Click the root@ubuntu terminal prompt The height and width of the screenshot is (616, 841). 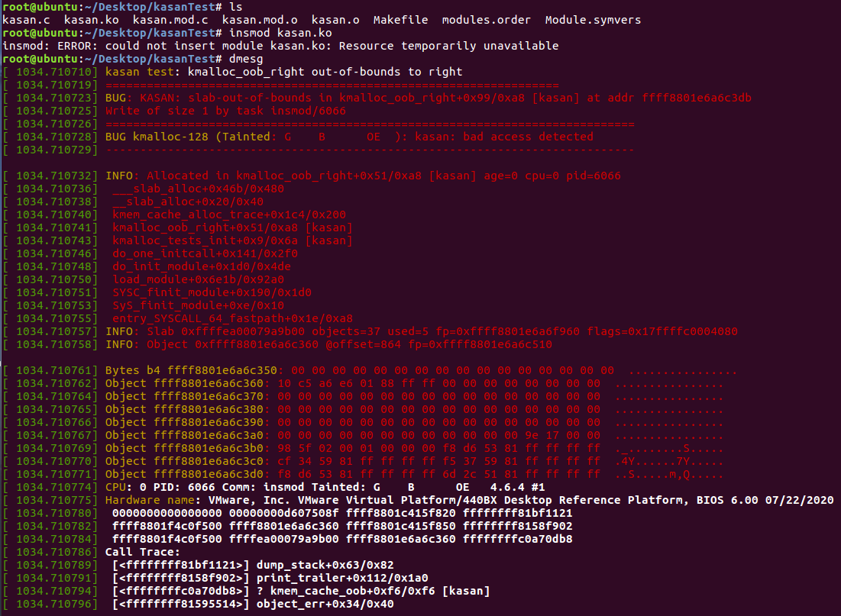[46, 7]
